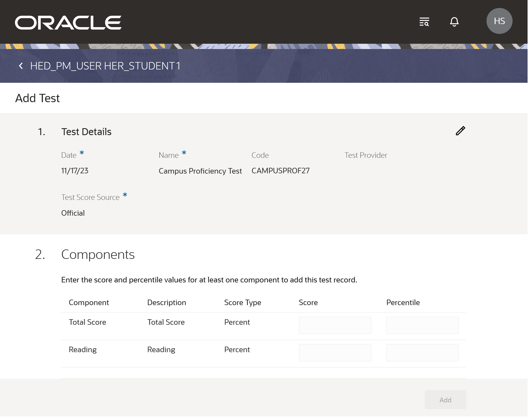Click the Oracle logo
The width and height of the screenshot is (532, 420).
point(68,22)
